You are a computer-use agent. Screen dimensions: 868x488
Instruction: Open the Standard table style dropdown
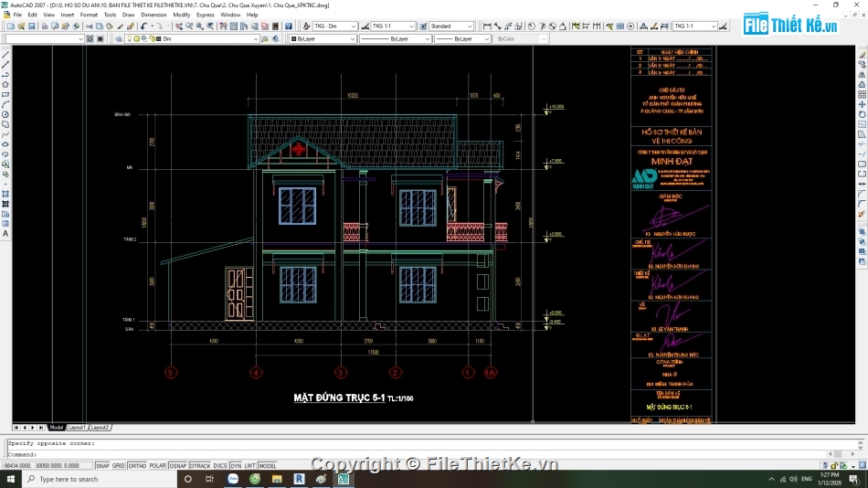pyautogui.click(x=451, y=26)
